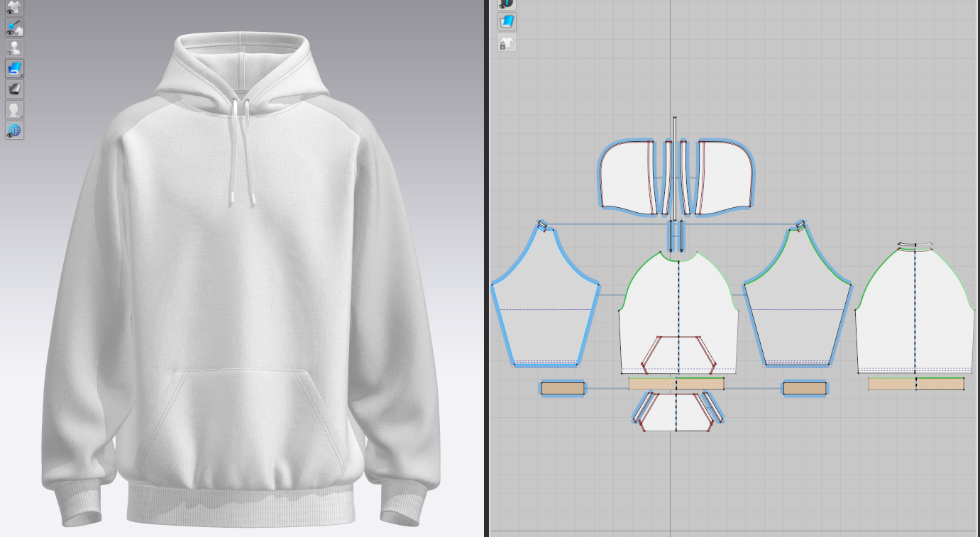Select 2D window blue fabric texture icon
Screen dimensions: 980x537
tap(507, 22)
